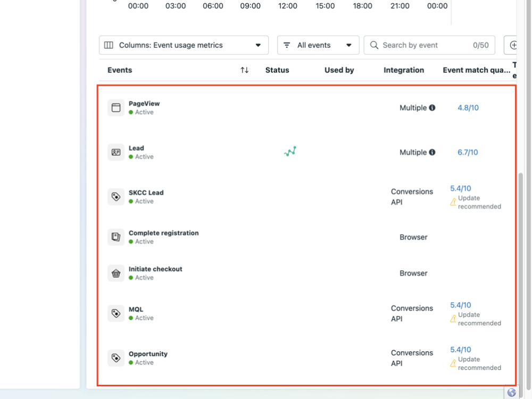Focus the Search by event field
532x399 pixels.
(429, 45)
